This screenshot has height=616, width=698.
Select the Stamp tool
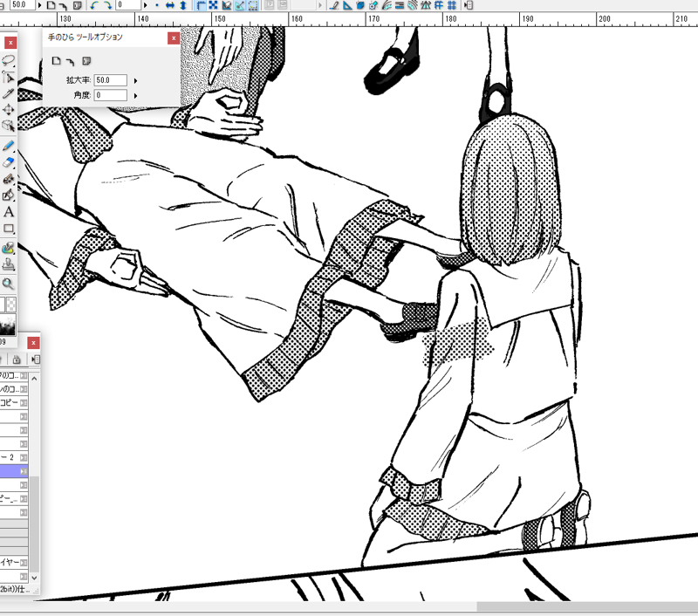coord(8,265)
